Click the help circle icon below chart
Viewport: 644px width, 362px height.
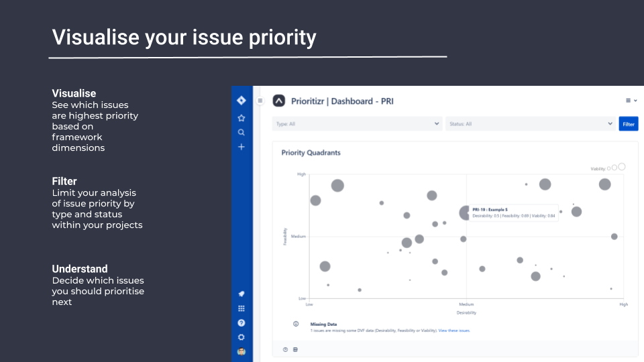click(285, 350)
